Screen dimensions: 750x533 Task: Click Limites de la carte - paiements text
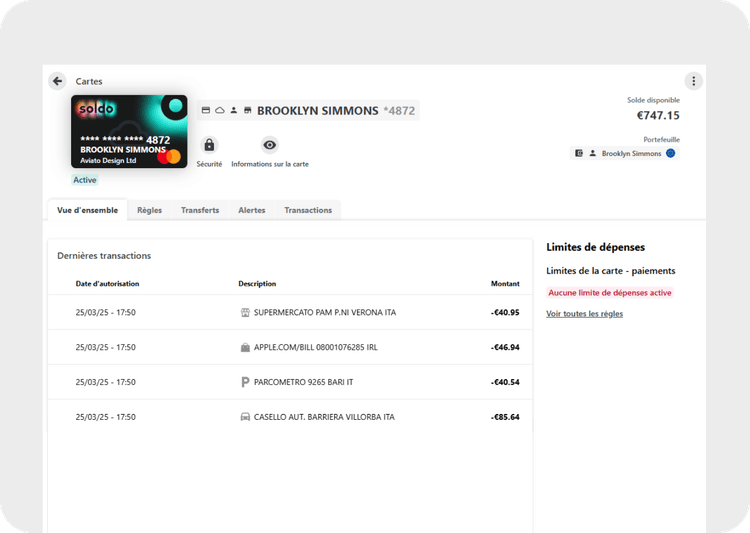click(611, 271)
